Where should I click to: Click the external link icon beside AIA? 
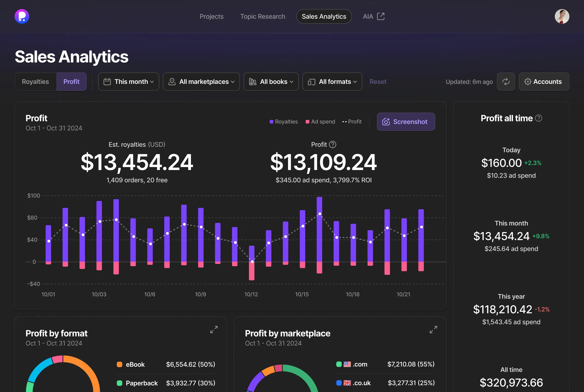click(381, 16)
